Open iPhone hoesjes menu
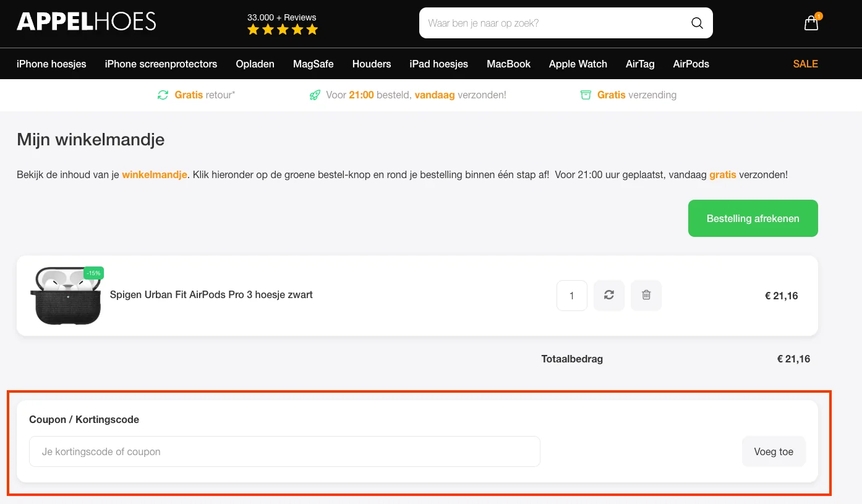The height and width of the screenshot is (504, 862). 51,64
